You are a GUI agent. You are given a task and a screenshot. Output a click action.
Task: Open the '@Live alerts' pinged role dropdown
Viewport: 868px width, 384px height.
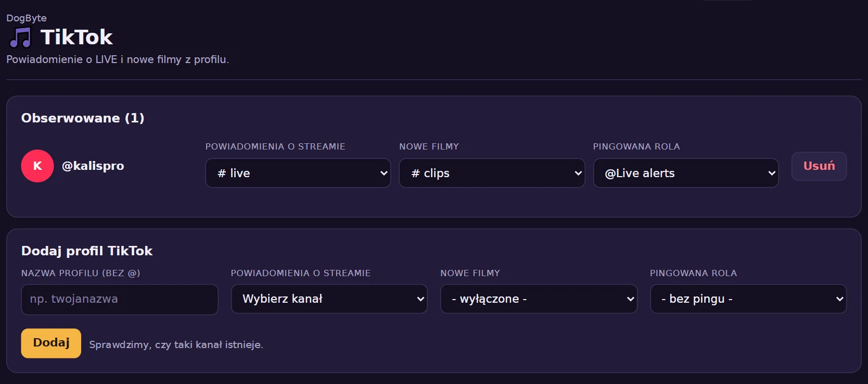coord(686,173)
